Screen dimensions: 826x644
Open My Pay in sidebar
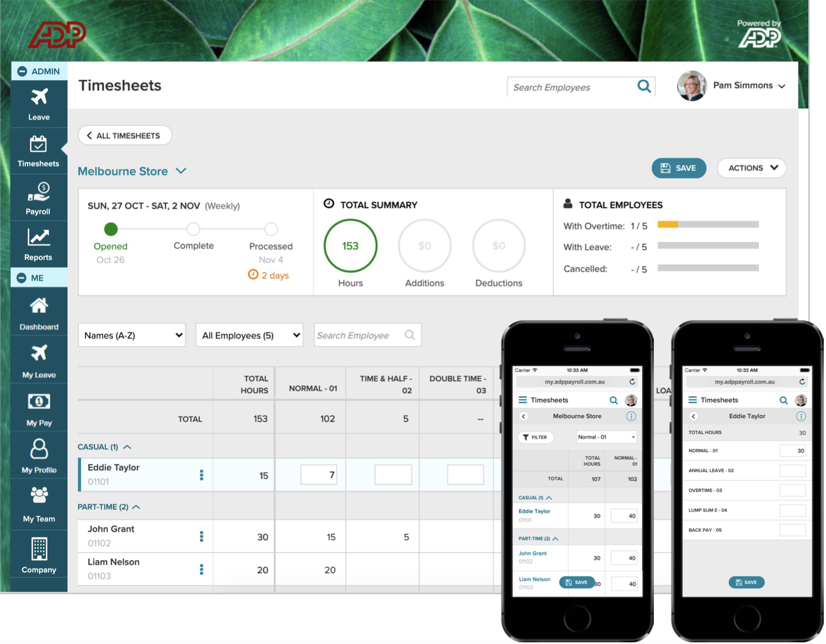39,409
